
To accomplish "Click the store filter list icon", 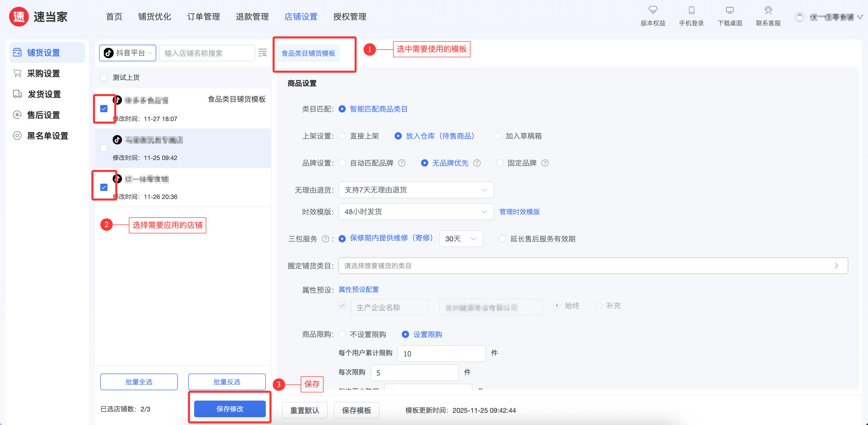I will (x=262, y=53).
